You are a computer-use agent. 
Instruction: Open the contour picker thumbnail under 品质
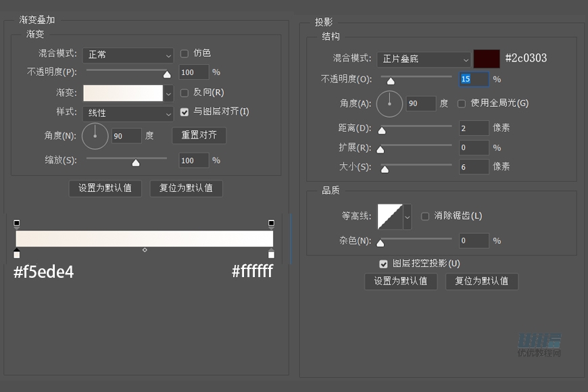pos(390,216)
